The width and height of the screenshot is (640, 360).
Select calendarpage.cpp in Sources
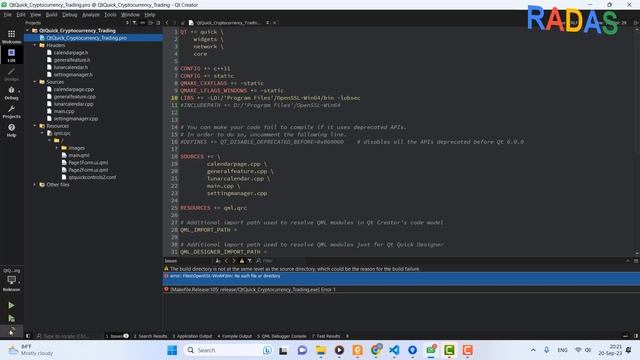click(x=73, y=89)
